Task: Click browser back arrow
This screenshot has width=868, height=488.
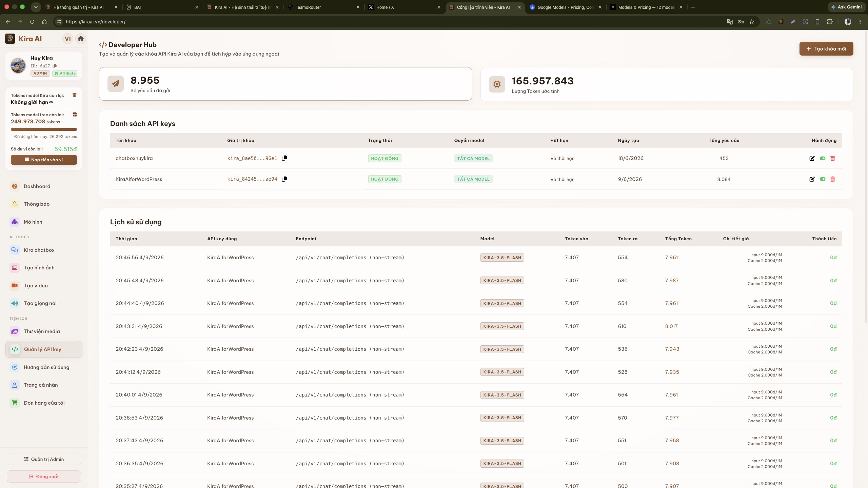Action: [8, 22]
